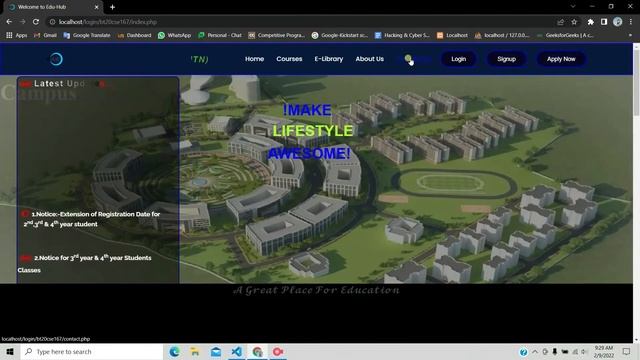Reload the page with refresh icon

click(36, 22)
